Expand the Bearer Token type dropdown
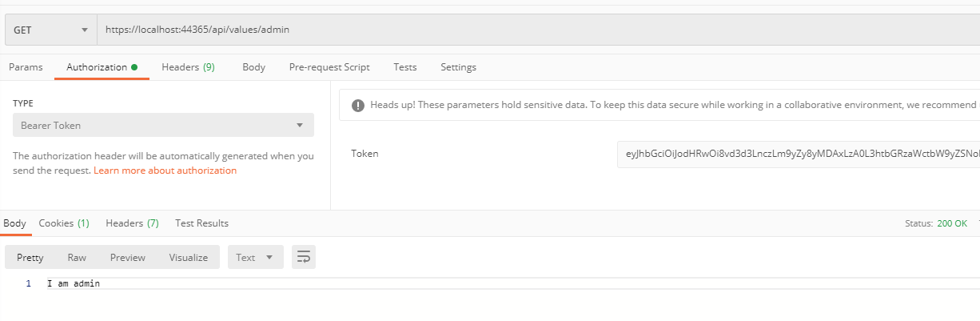This screenshot has width=980, height=321. pyautogui.click(x=163, y=125)
